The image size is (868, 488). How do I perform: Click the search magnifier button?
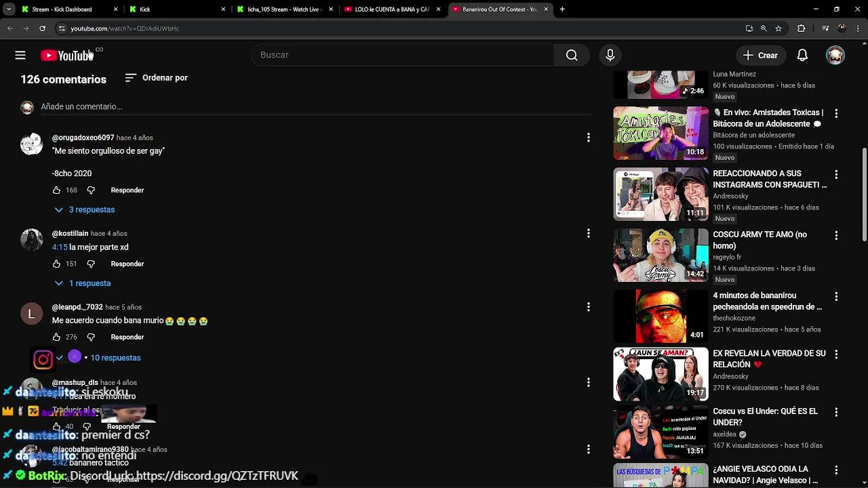[x=572, y=55]
